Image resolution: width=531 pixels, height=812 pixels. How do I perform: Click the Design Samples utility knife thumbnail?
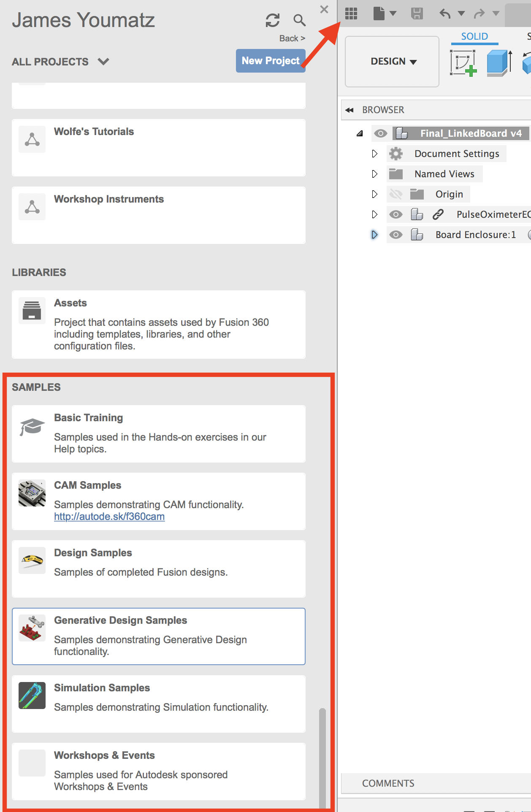[x=32, y=560]
